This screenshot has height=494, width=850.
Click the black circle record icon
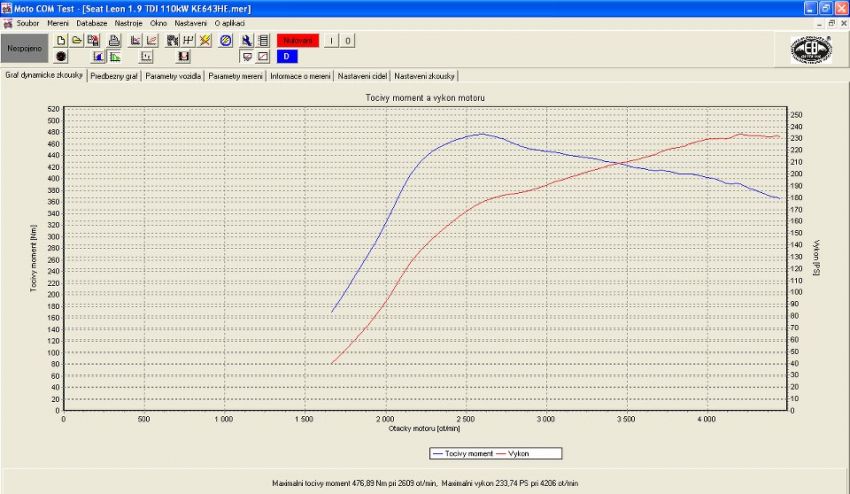(x=61, y=57)
